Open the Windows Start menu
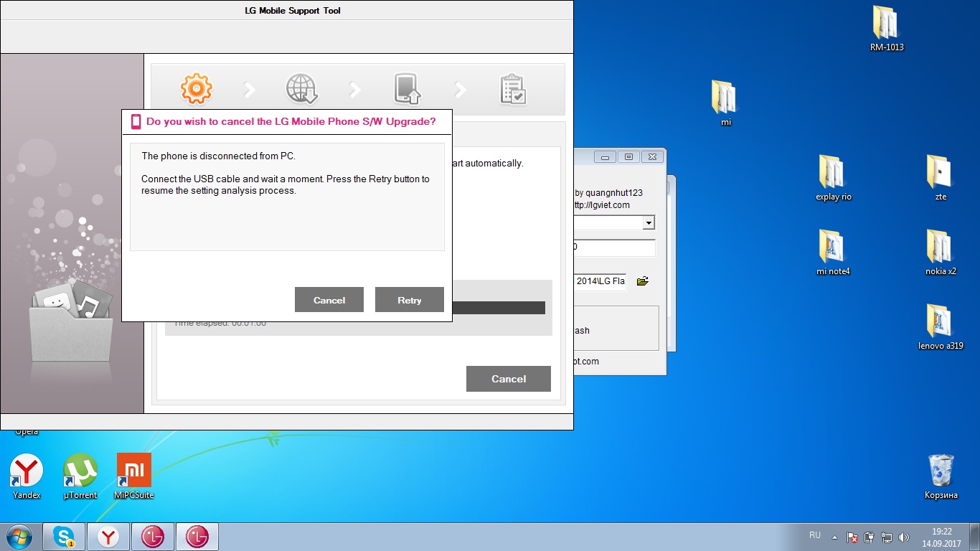Viewport: 980px width, 551px height. 19,537
